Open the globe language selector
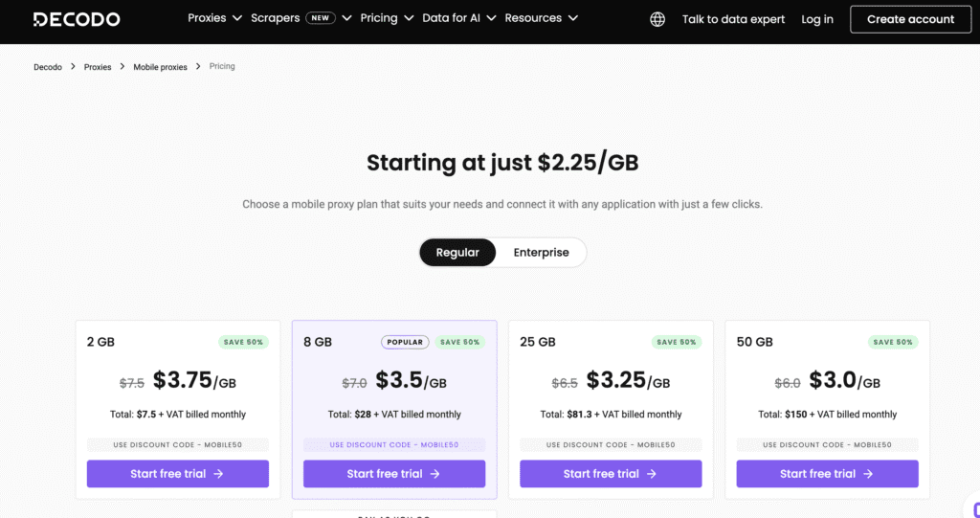980x518 pixels. (657, 19)
